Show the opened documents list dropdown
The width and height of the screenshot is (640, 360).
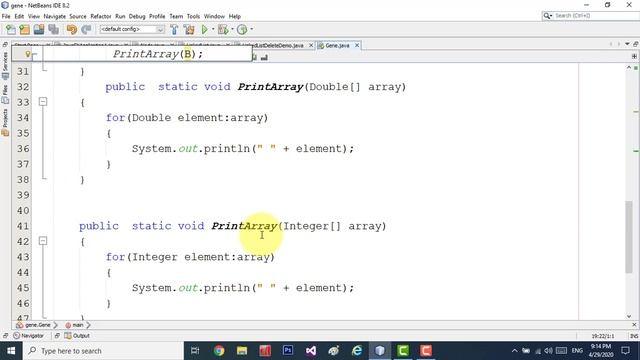coord(627,44)
